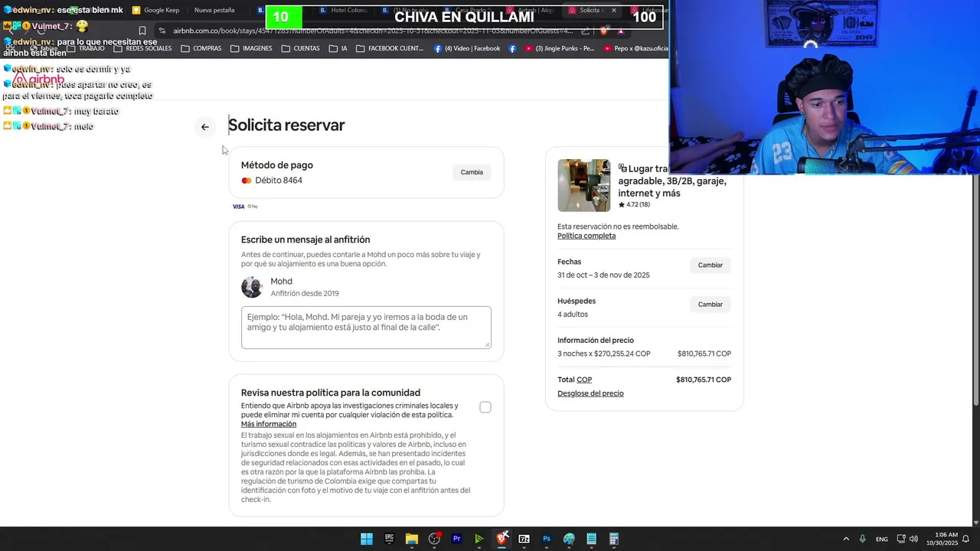This screenshot has width=980, height=551.
Task: Click the Mastercard Débito 8464 icon
Action: (247, 181)
